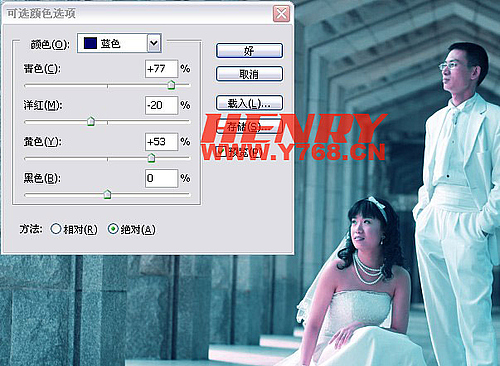Click the 黄色(Y) value field showing +53
The height and width of the screenshot is (366, 500).
(x=161, y=142)
